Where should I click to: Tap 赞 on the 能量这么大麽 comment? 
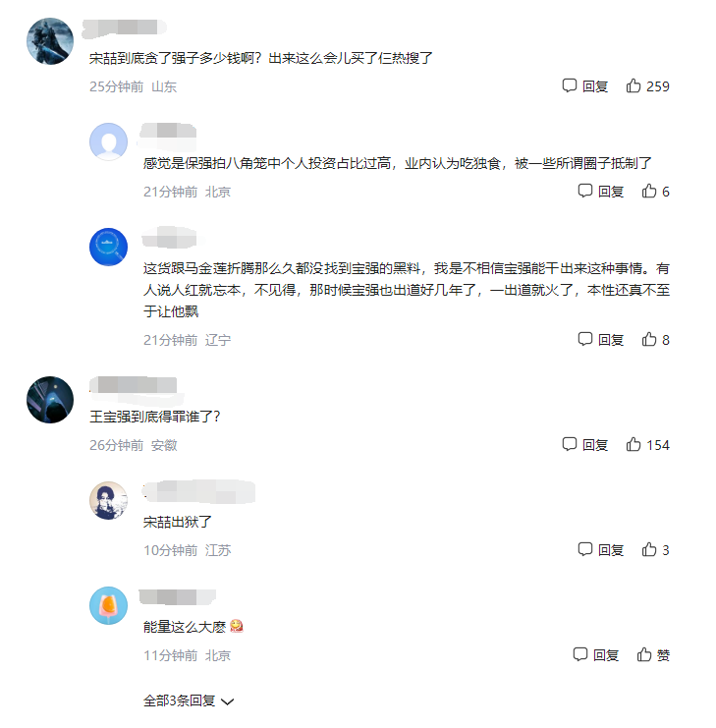(653, 655)
